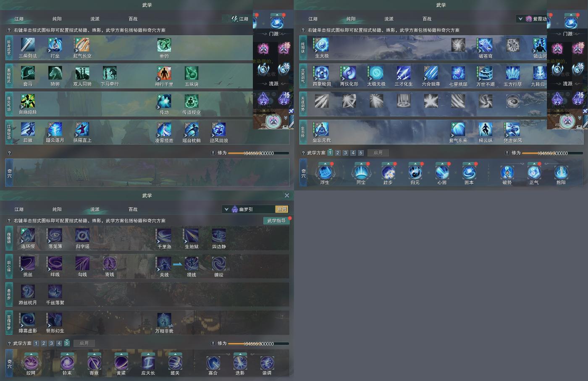Image resolution: width=588 pixels, height=381 pixels.
Task: Click the 六合独尊 skill icon
Action: pos(431,73)
